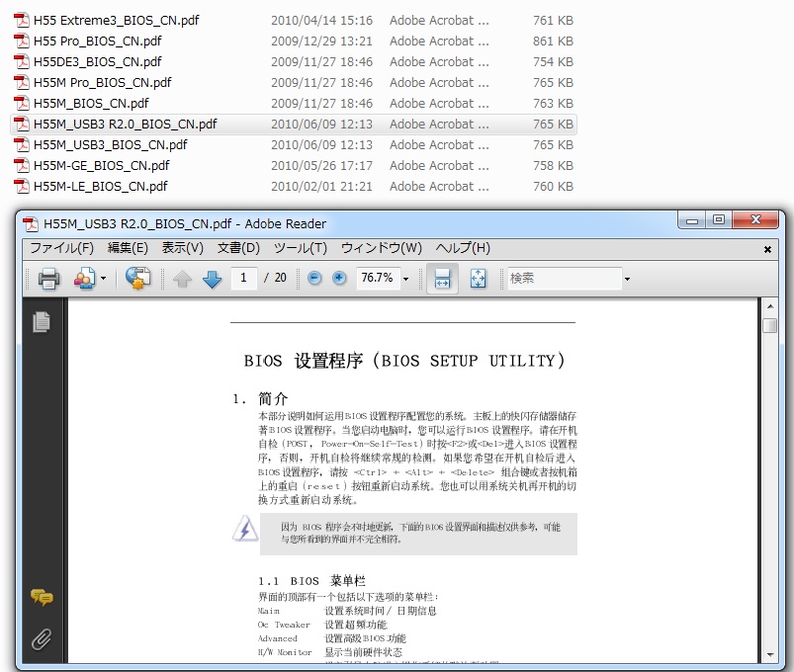Click date 2010/02/01 21:21 cell
Viewport: 794px width, 672px height.
[321, 186]
